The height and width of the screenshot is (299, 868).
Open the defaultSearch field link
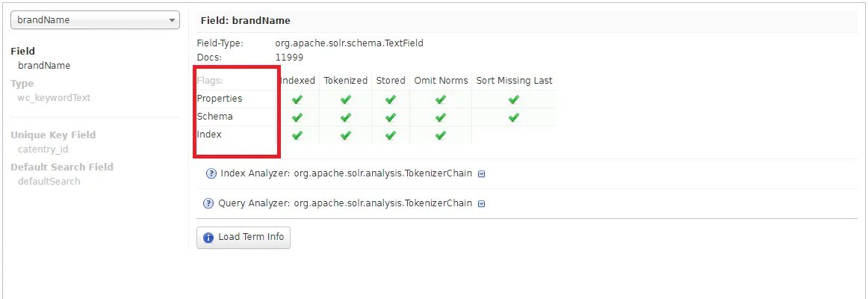point(49,182)
